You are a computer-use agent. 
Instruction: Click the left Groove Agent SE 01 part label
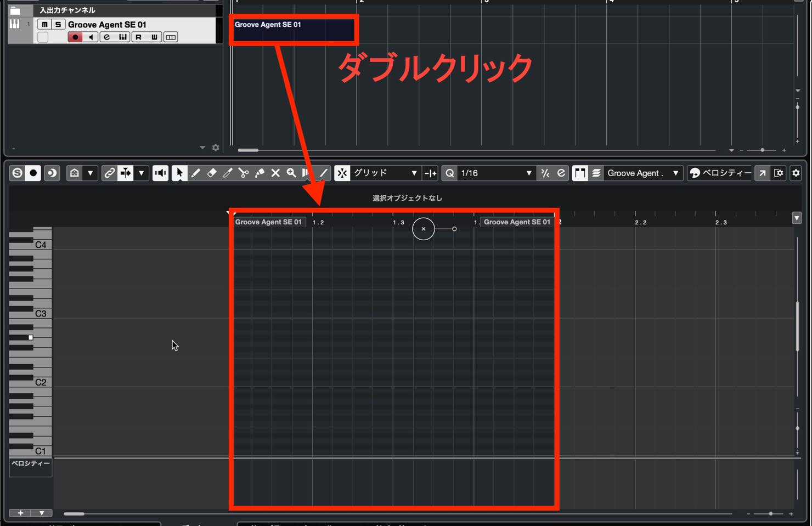[268, 222]
